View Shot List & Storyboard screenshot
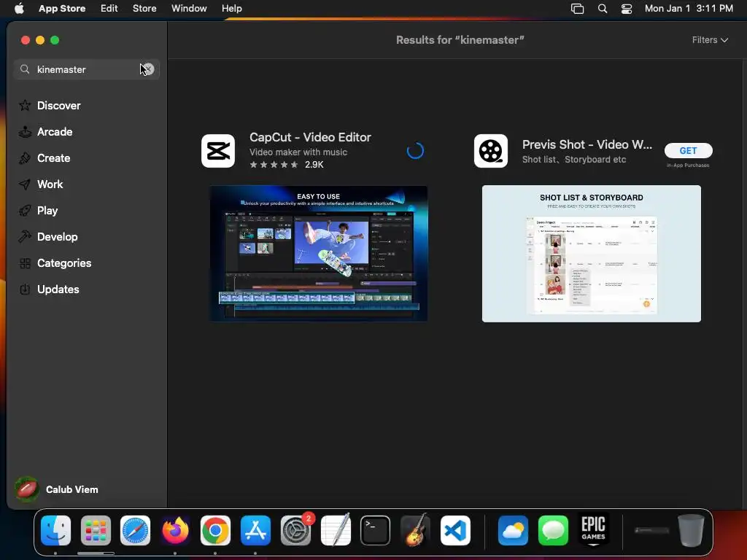Viewport: 747px width, 560px height. 591,254
